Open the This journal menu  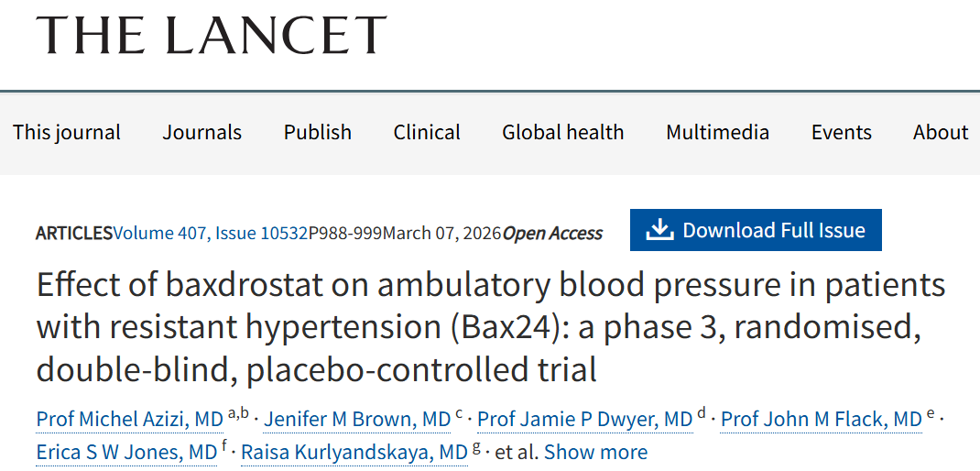(x=67, y=132)
